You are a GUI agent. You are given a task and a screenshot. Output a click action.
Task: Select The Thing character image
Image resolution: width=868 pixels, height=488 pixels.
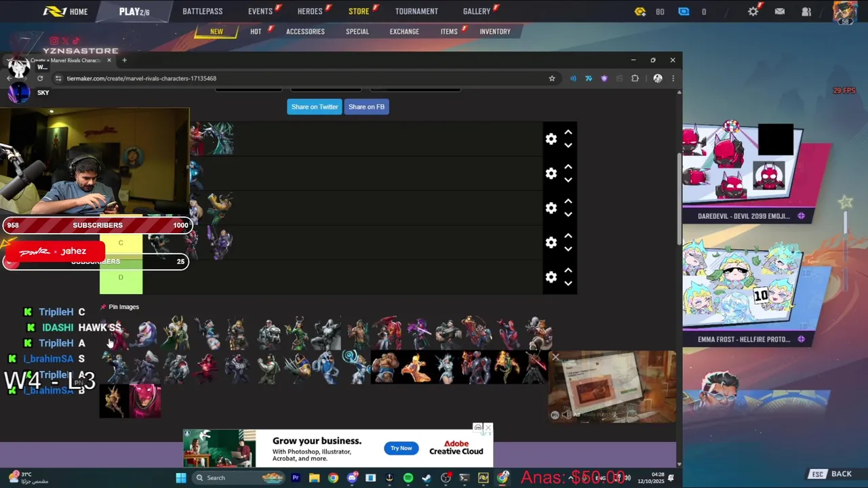point(385,367)
